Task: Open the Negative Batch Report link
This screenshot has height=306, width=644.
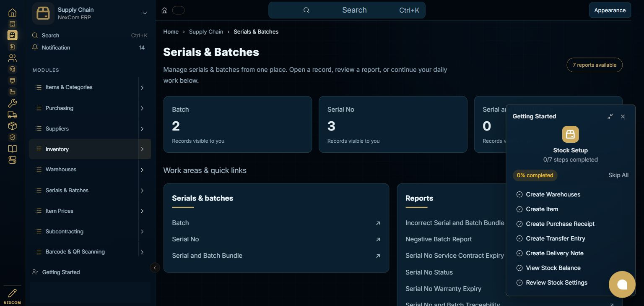Action: pos(439,239)
